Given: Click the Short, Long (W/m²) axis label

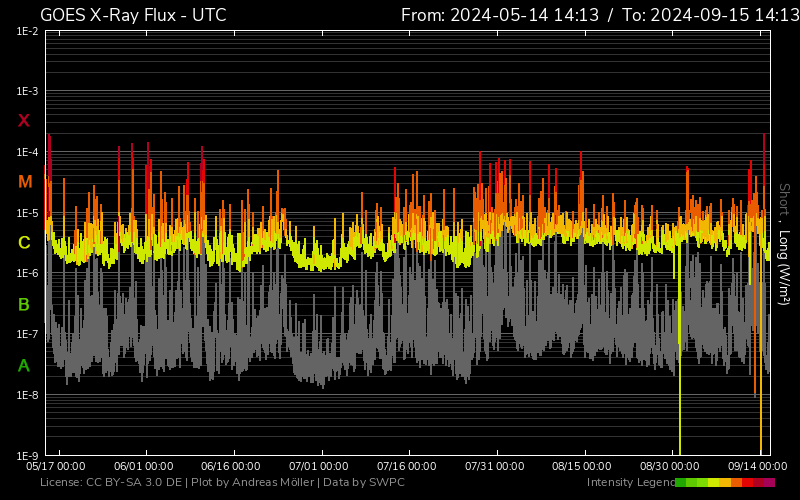Looking at the screenshot, I should 785,244.
